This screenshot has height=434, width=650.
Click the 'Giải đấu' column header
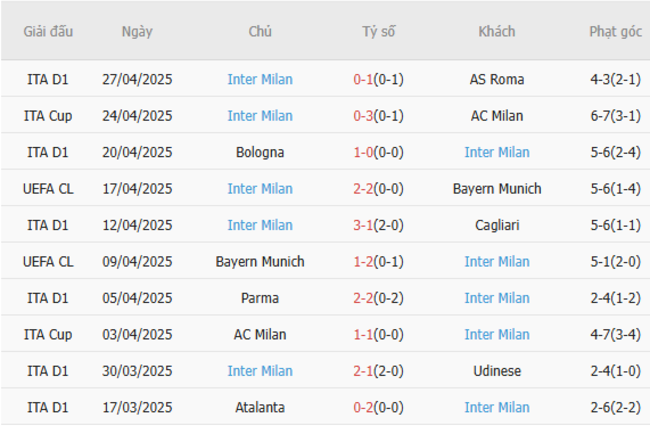coord(48,31)
